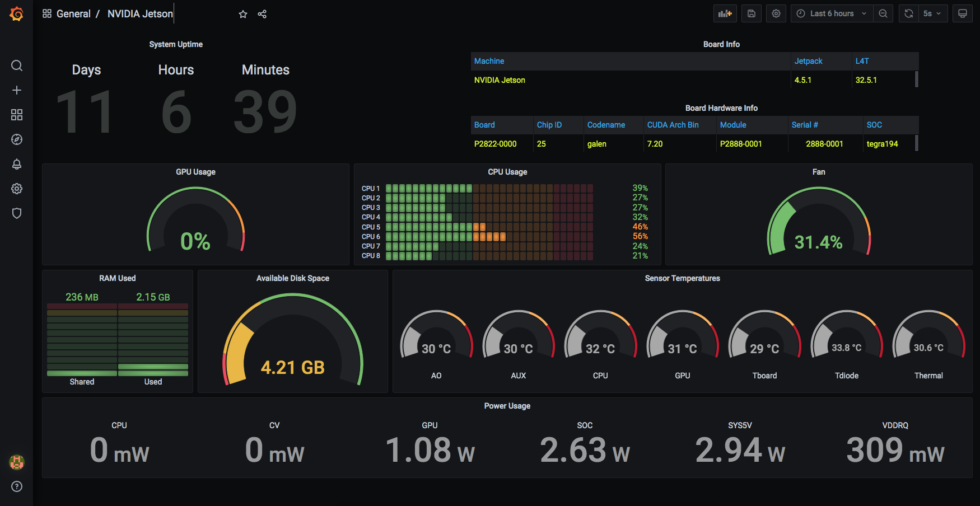Open the 5s refresh interval dropdown
This screenshot has width=980, height=506.
[933, 13]
